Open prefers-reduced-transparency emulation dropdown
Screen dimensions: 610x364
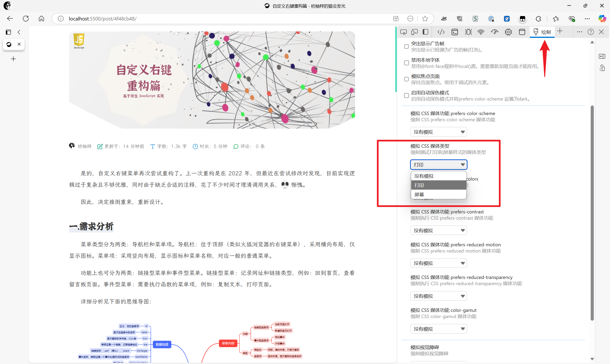[438, 296]
